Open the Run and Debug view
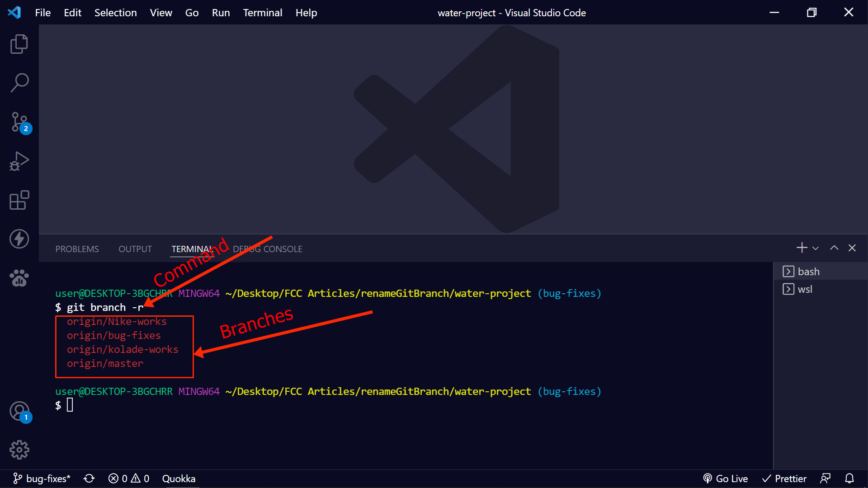Viewport: 868px width, 488px height. tap(19, 161)
